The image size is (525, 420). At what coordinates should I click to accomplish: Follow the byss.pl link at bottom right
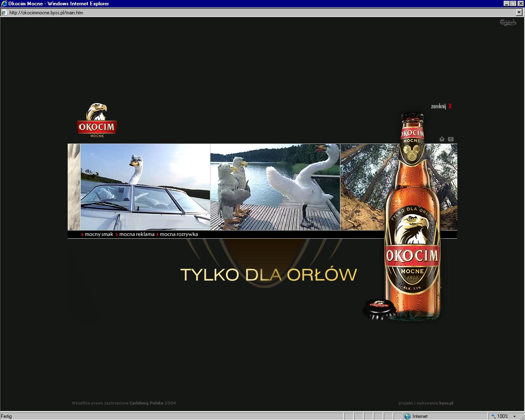(446, 403)
